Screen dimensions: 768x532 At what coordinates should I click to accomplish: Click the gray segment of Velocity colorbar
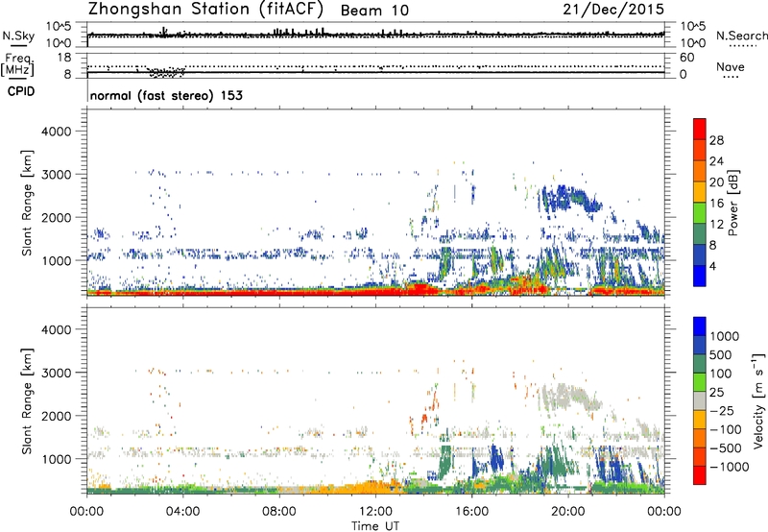click(x=700, y=401)
